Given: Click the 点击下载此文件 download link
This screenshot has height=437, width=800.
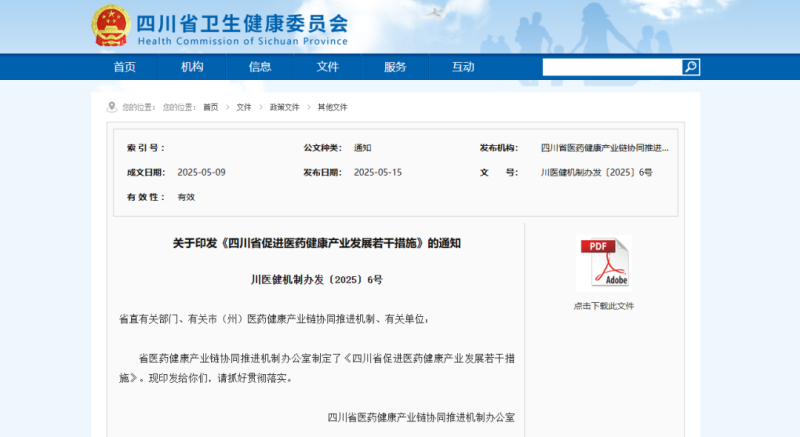Looking at the screenshot, I should point(603,306).
